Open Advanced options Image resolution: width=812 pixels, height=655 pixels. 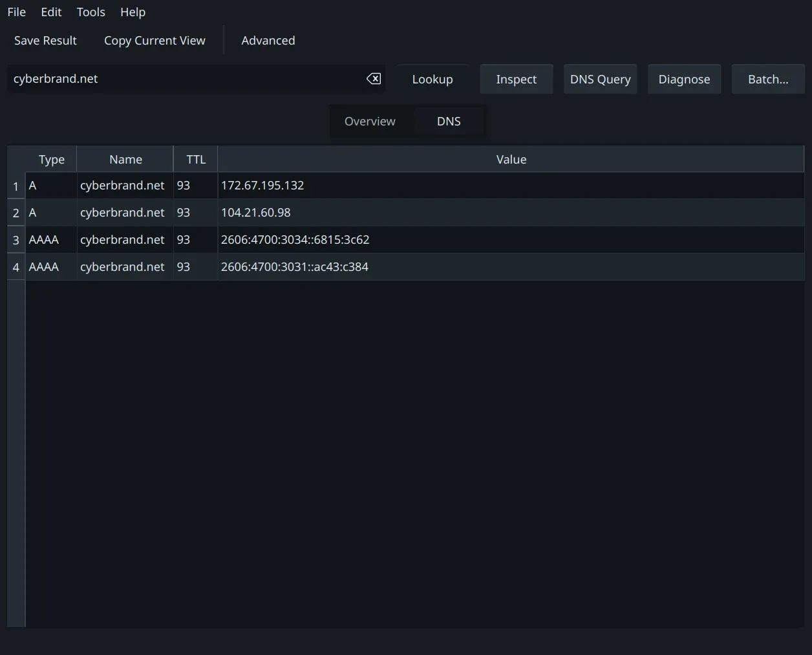point(268,41)
